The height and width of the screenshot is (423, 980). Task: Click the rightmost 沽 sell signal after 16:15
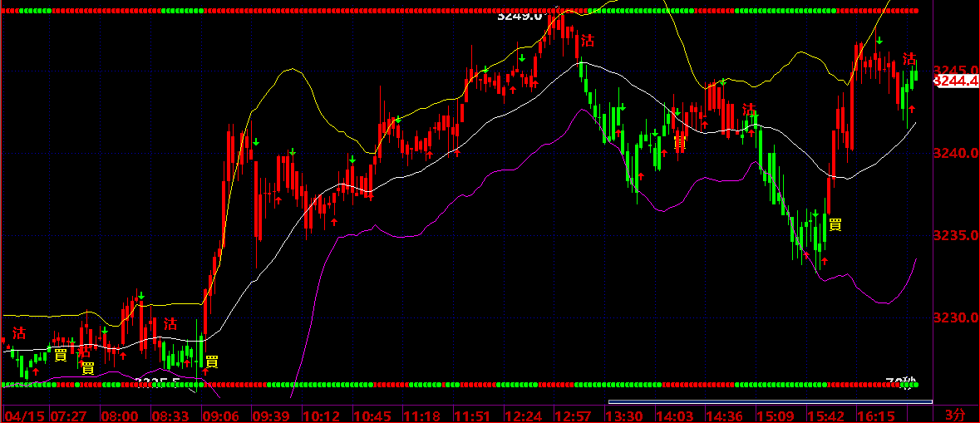coord(909,59)
